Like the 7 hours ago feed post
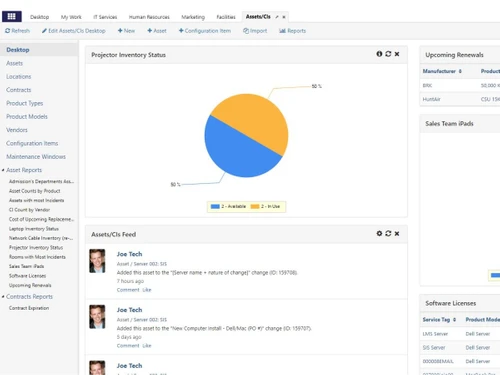The image size is (500, 375). tap(147, 290)
